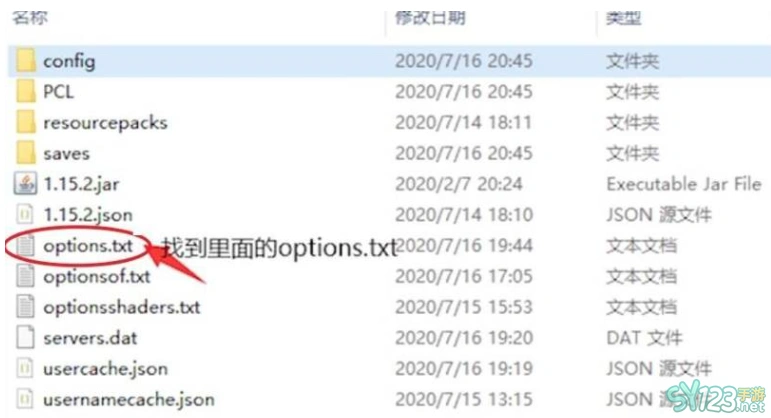Screen dimensions: 771x418
Task: Click the 1.15.2.json file icon
Action: point(25,214)
